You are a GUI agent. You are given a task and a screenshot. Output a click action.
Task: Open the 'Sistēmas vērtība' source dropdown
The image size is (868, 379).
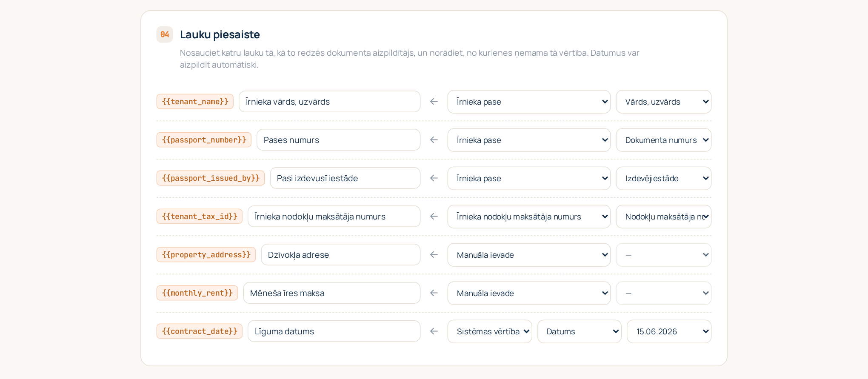490,331
